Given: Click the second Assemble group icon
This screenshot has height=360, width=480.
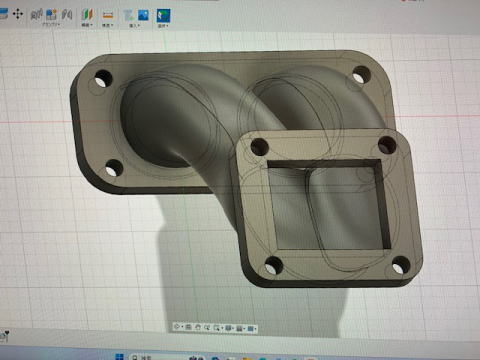Looking at the screenshot, I should click(51, 14).
